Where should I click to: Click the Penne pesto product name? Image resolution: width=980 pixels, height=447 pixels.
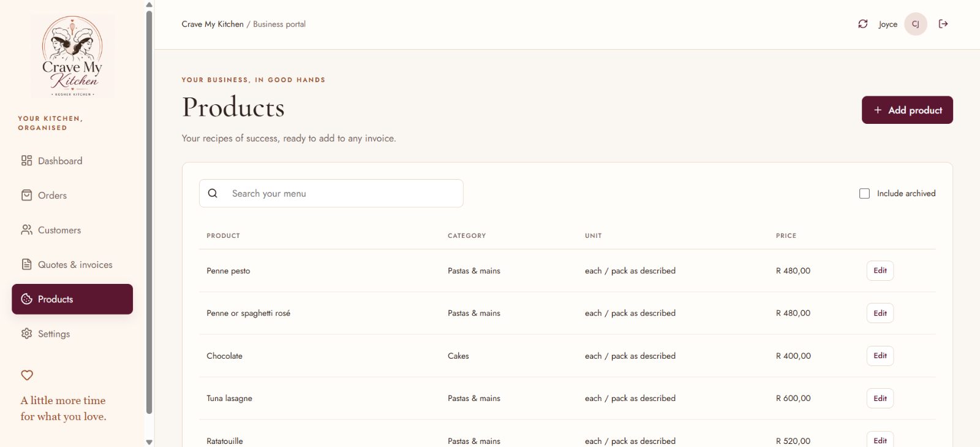click(x=228, y=270)
